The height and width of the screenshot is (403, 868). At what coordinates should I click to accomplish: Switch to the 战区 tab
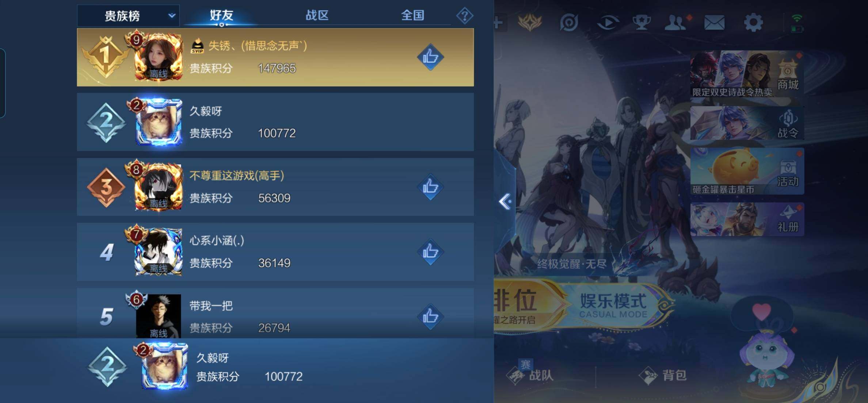tap(317, 15)
